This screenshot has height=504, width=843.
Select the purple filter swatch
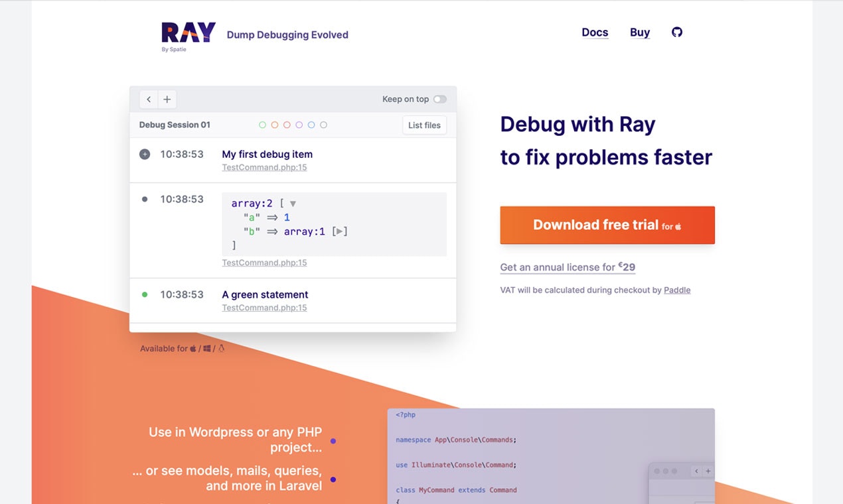[x=299, y=124]
